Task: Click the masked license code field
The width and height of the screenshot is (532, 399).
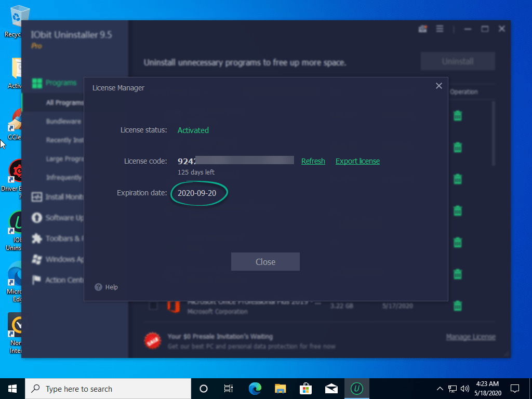Action: pos(236,161)
